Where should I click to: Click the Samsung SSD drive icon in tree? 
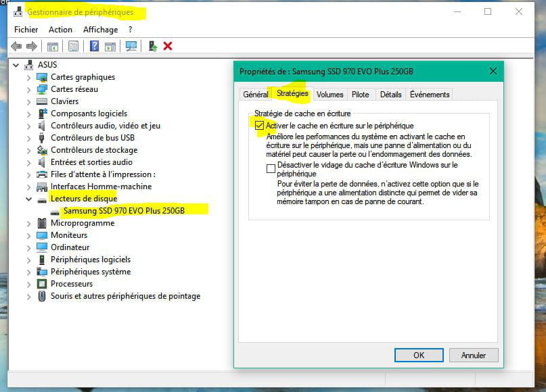pyautogui.click(x=55, y=212)
